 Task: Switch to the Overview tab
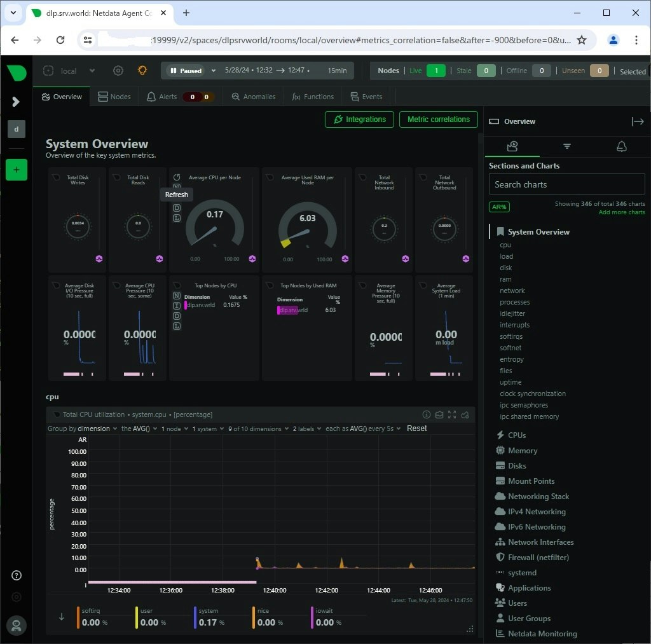pos(62,97)
